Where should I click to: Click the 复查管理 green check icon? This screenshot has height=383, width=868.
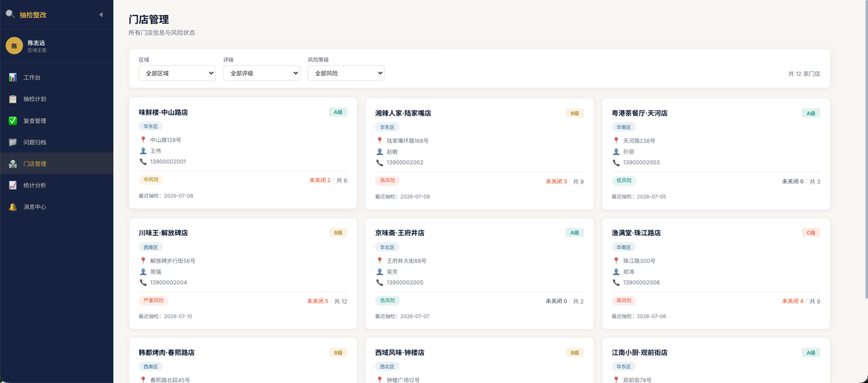(x=12, y=121)
